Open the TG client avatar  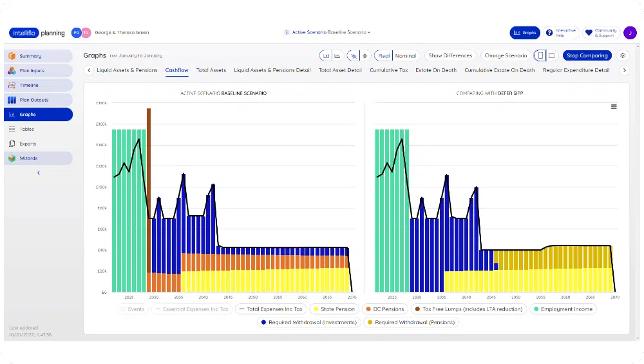point(86,33)
